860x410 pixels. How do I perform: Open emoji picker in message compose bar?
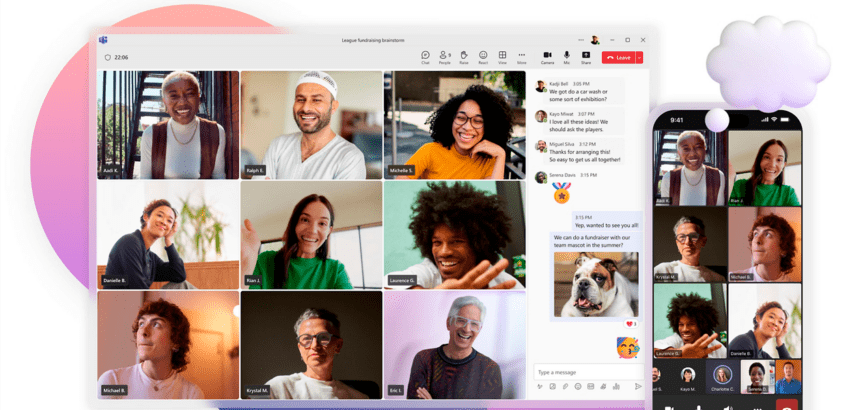coord(577,386)
